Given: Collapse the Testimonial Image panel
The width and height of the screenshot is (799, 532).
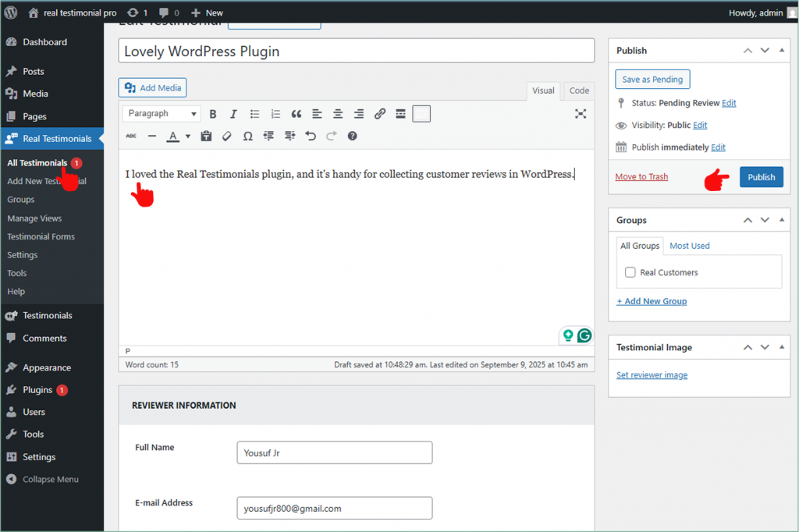Looking at the screenshot, I should 782,347.
